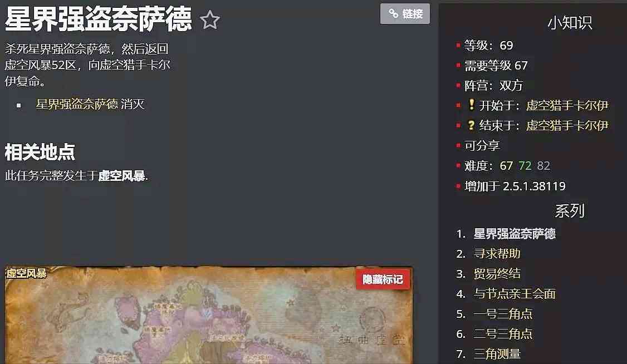Open the 星界强盗奈萨德 objective link
Screen dimensions: 627x364
[77, 104]
